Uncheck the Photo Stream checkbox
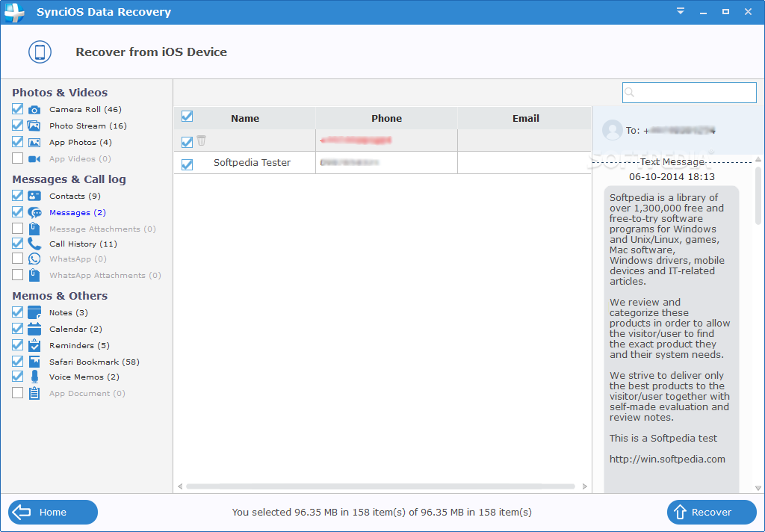 (18, 126)
